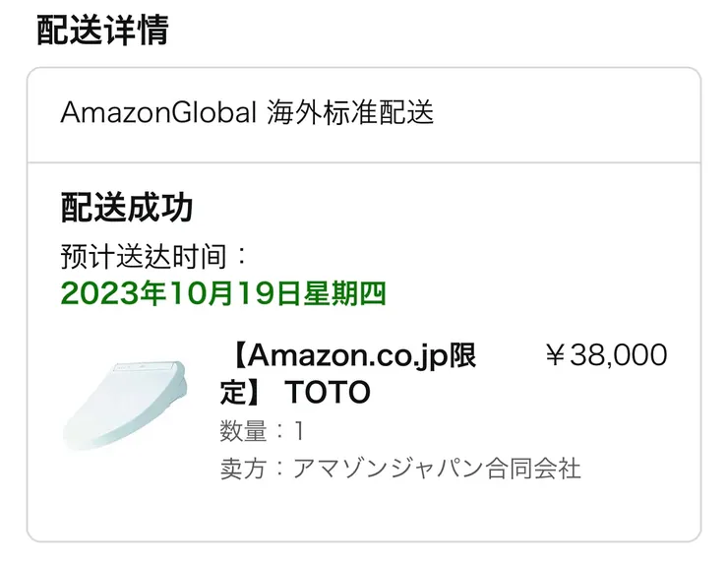
Task: Open the 【Amazon.co.jp限定】 product title link
Action: tap(351, 355)
